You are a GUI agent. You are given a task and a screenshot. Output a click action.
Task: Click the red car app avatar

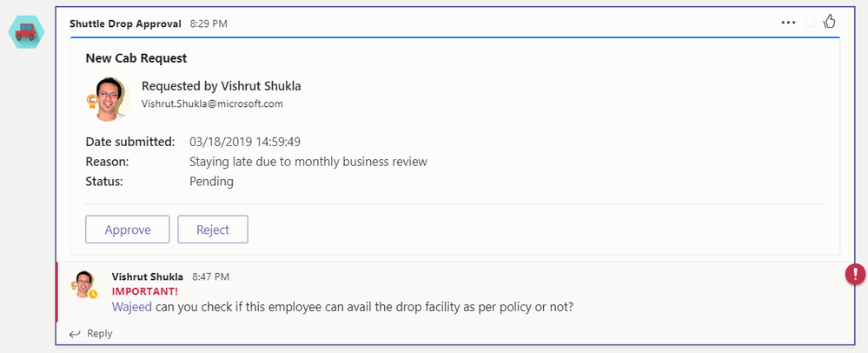26,32
